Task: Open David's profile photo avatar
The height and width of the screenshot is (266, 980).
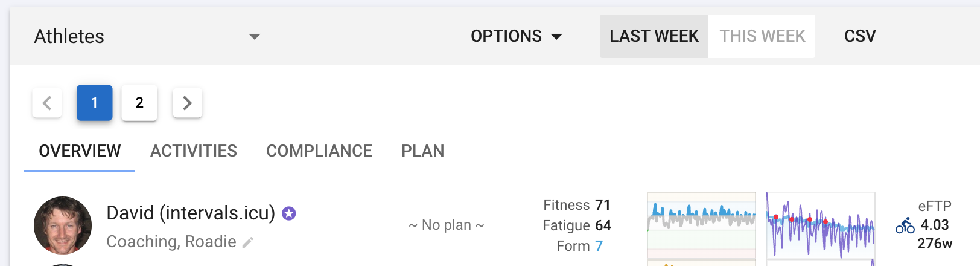Action: tap(63, 225)
